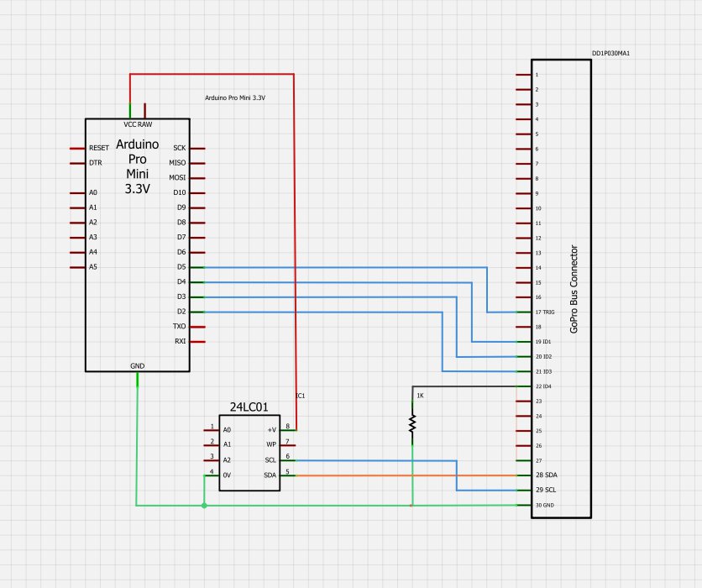Image resolution: width=702 pixels, height=588 pixels.
Task: Select pin 22 ID4 on the connector
Action: pos(522,386)
